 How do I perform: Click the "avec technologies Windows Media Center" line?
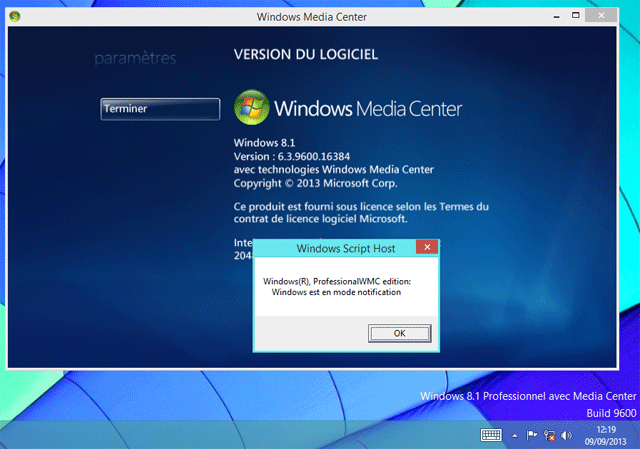click(333, 169)
